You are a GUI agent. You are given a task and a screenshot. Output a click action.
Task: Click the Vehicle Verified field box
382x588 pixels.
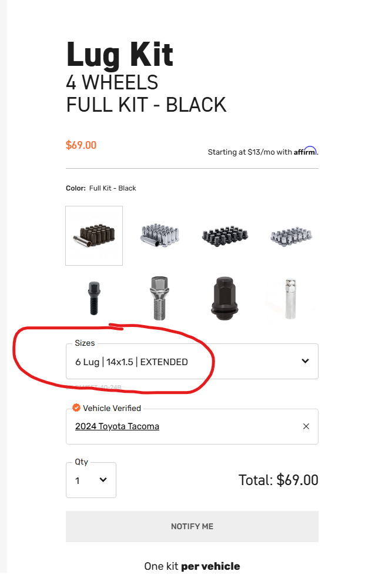click(x=192, y=426)
